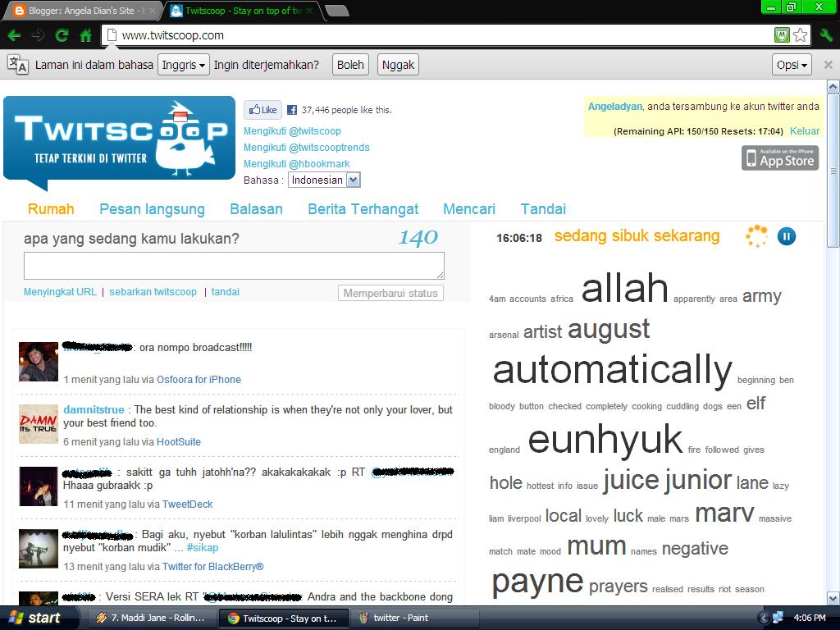Expand hidden system tray icons arrow
Viewport: 840px width, 630px height.
pyautogui.click(x=765, y=619)
